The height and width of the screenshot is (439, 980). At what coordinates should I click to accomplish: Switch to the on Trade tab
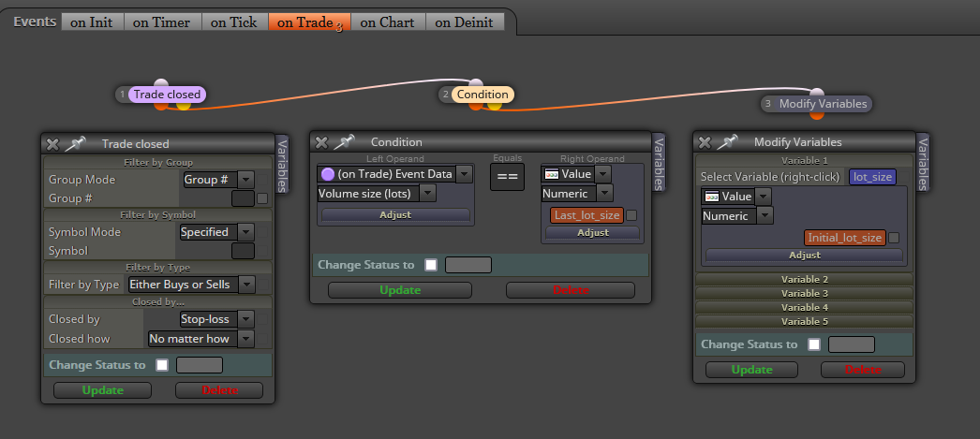(309, 22)
